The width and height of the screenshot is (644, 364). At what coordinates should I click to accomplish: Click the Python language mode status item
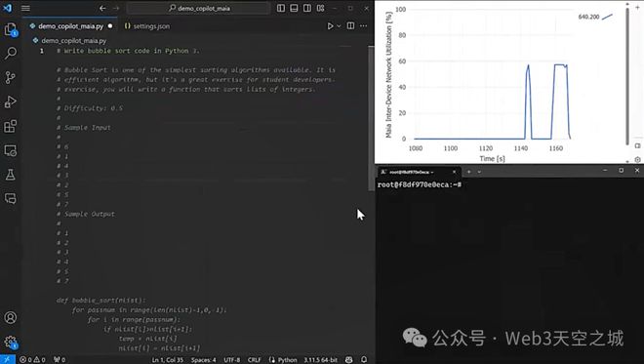[x=287, y=360]
